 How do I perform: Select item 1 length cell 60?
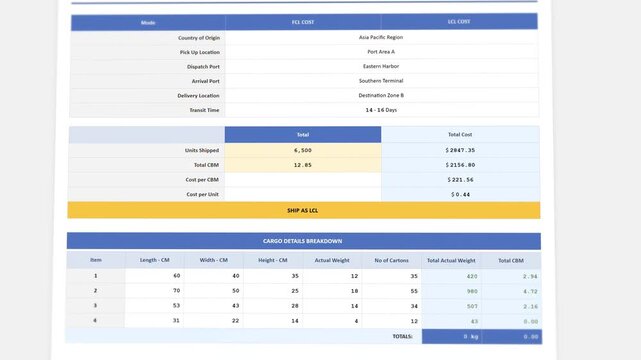point(155,276)
